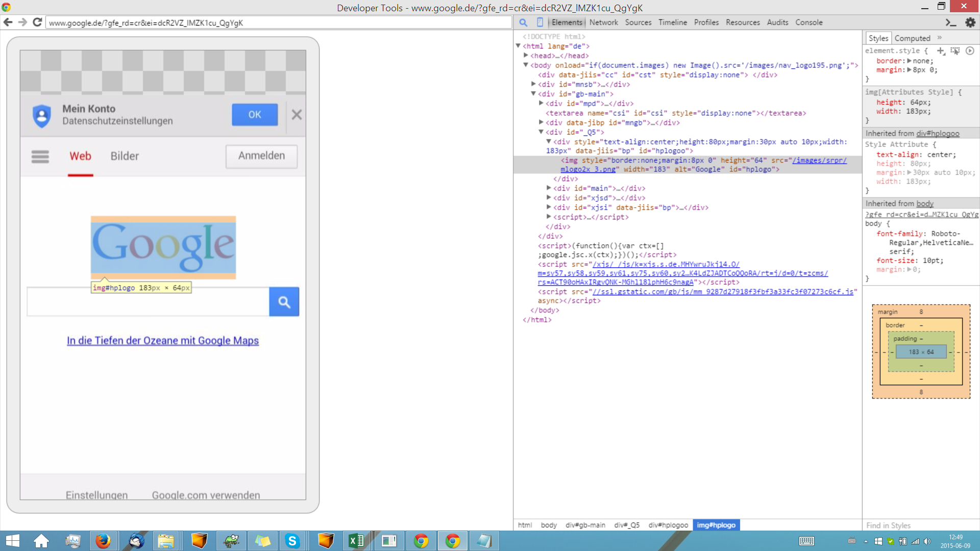Screen dimensions: 980x551
Task: Open the Resources tab
Action: (x=743, y=22)
